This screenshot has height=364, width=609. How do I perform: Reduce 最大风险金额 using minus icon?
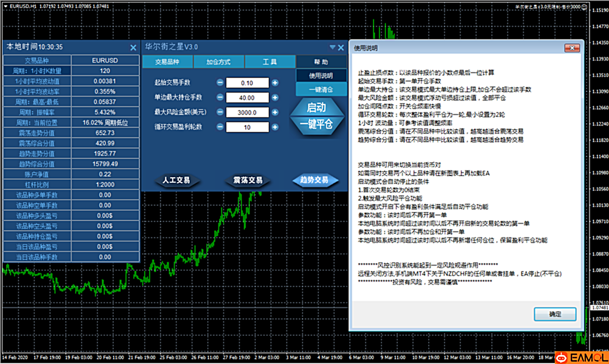click(x=220, y=112)
